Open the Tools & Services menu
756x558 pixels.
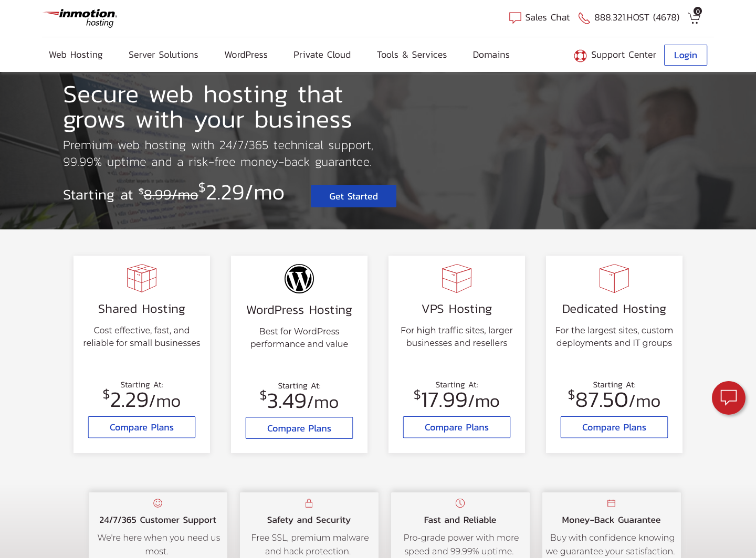click(412, 55)
